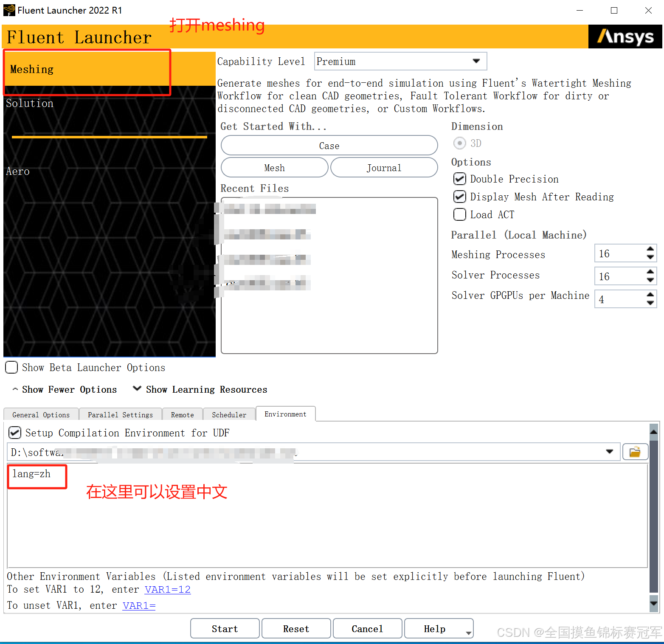
Task: Switch to the Scheduler tab
Action: point(229,415)
